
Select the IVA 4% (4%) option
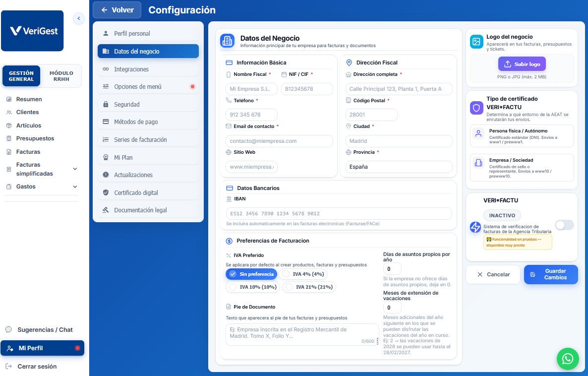tap(303, 274)
